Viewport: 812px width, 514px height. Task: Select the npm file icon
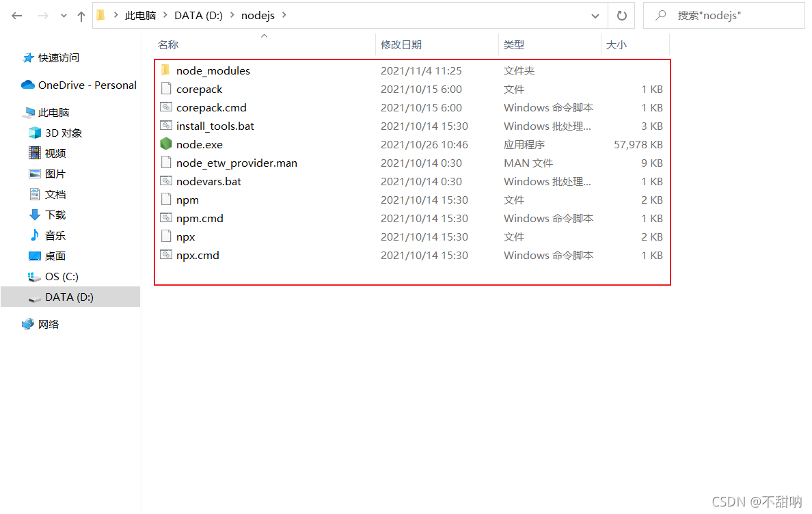pyautogui.click(x=165, y=200)
